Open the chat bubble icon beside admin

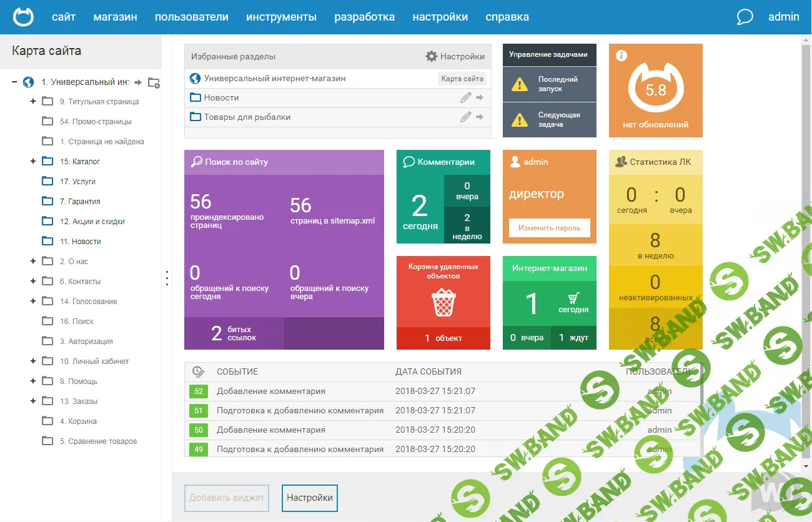click(x=745, y=17)
